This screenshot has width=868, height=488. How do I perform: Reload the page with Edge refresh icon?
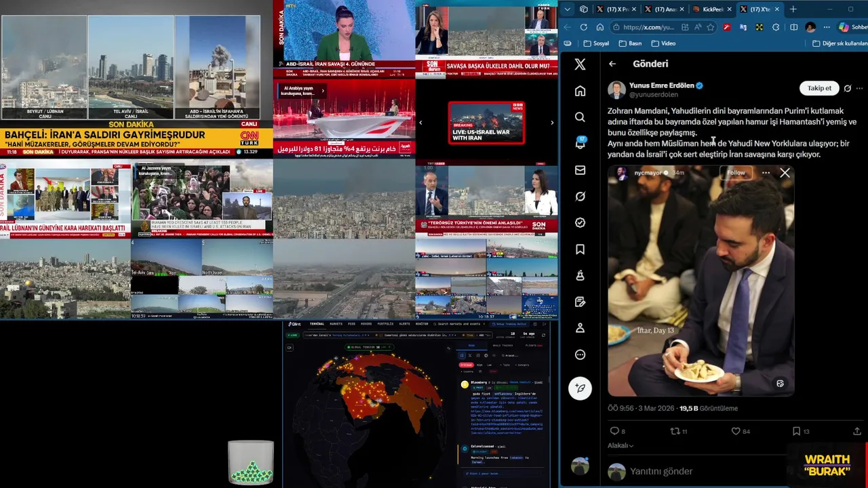click(x=584, y=27)
